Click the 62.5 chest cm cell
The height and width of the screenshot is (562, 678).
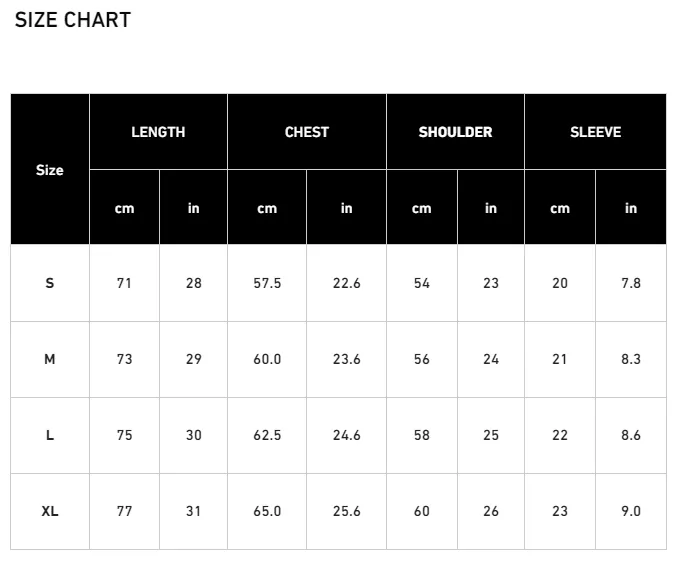click(267, 435)
